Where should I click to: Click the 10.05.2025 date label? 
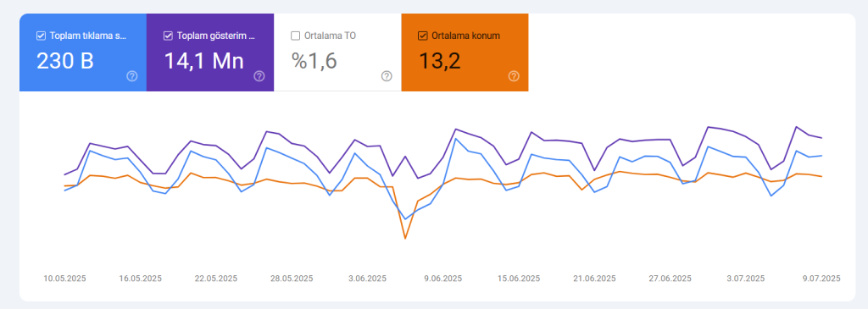pyautogui.click(x=64, y=278)
